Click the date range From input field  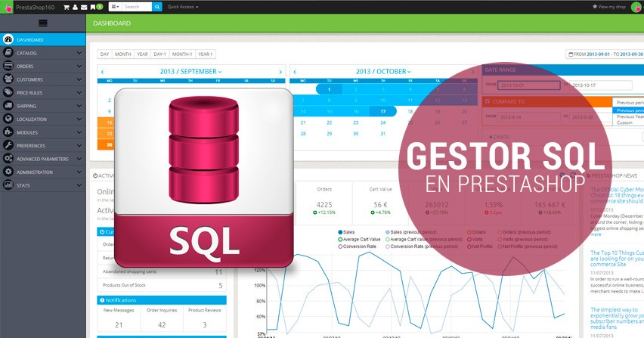coord(529,85)
